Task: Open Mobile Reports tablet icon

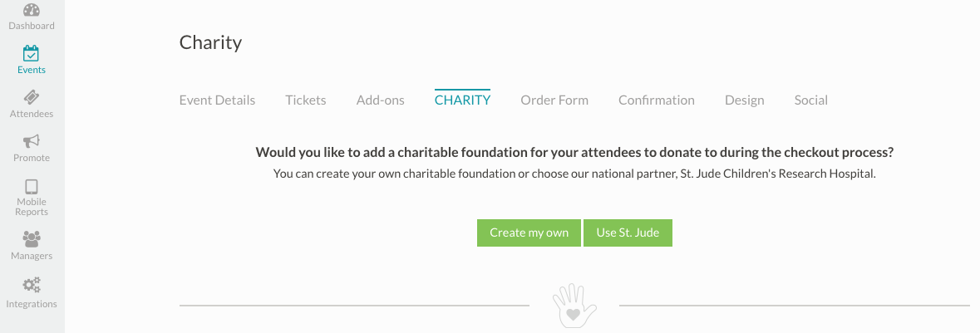Action: coord(32,186)
